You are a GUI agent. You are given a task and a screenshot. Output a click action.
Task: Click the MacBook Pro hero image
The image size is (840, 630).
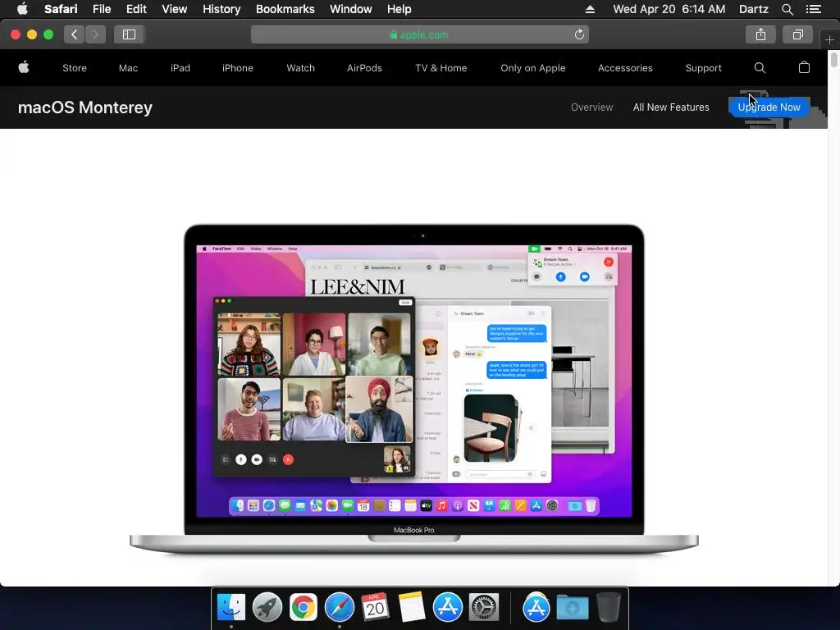413,390
